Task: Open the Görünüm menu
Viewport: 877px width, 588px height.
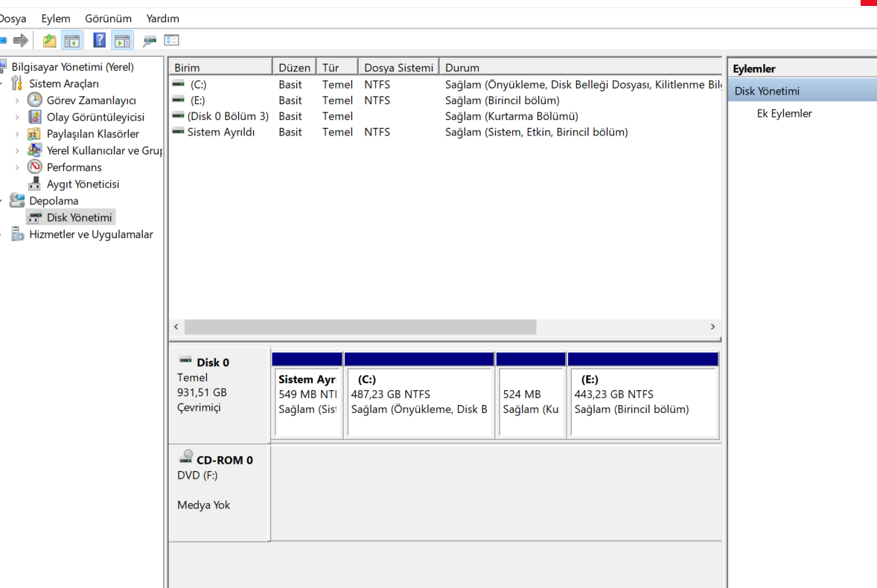Action: tap(108, 19)
